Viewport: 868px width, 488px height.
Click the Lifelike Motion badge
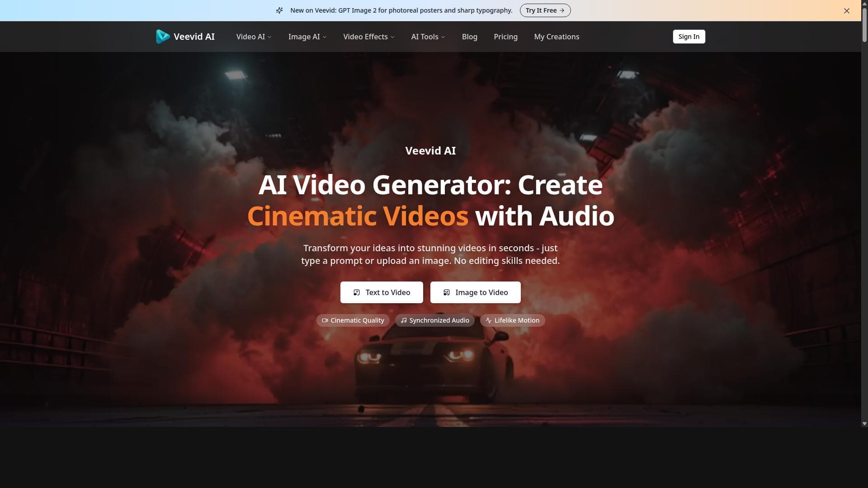coord(513,320)
